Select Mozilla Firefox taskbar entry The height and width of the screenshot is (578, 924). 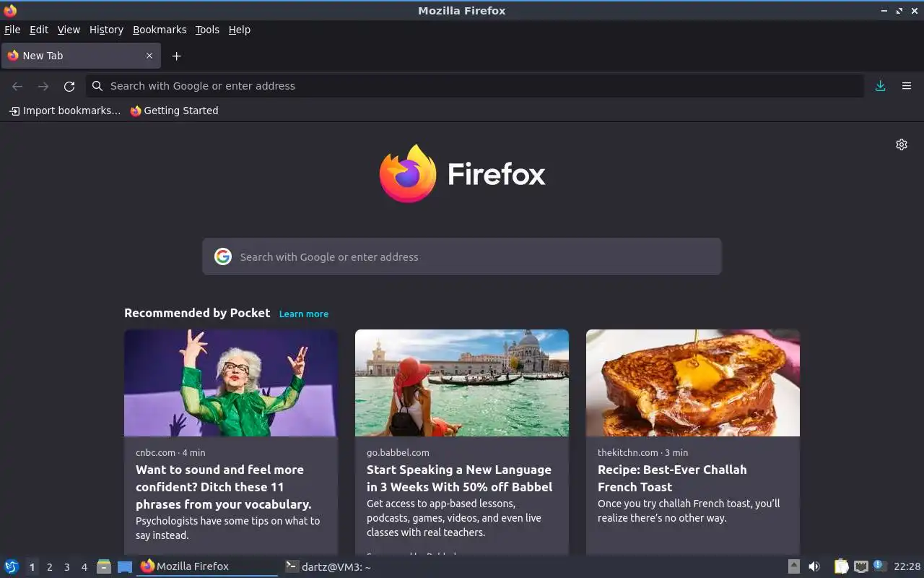point(207,566)
